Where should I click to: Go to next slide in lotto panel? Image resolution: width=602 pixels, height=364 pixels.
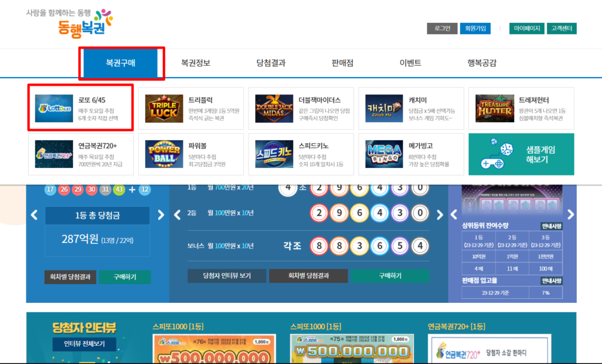[161, 215]
